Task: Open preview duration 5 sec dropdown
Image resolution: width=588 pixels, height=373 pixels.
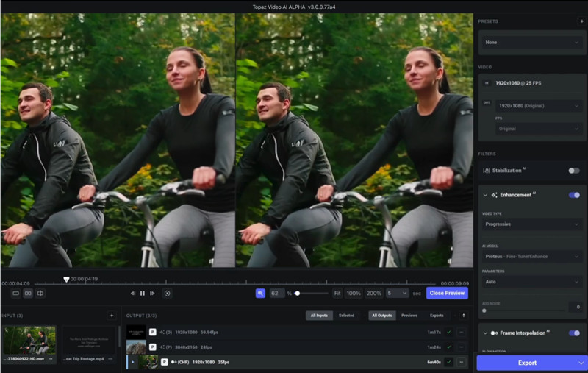Action: (398, 293)
